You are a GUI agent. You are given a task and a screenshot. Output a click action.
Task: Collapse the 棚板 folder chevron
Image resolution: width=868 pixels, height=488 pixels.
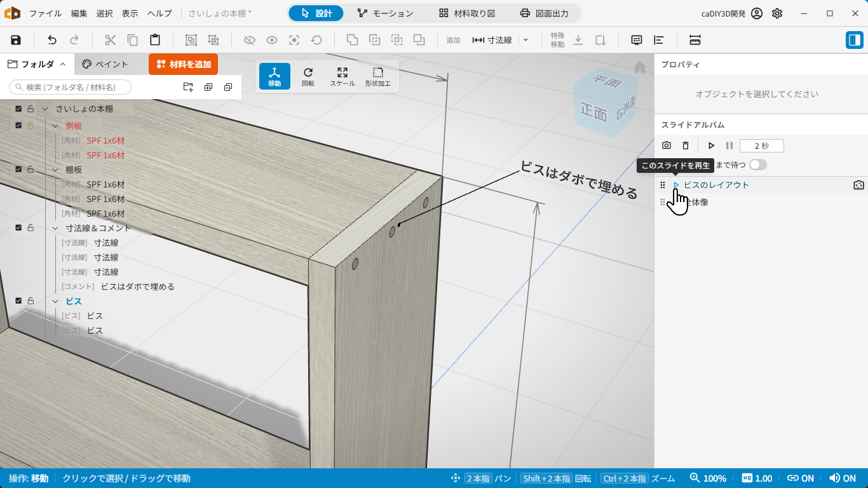click(55, 170)
